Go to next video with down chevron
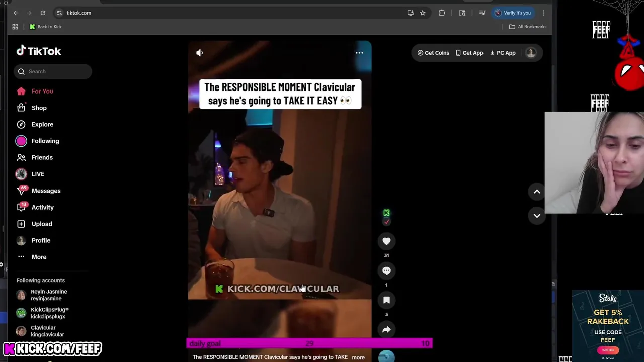 pyautogui.click(x=537, y=216)
